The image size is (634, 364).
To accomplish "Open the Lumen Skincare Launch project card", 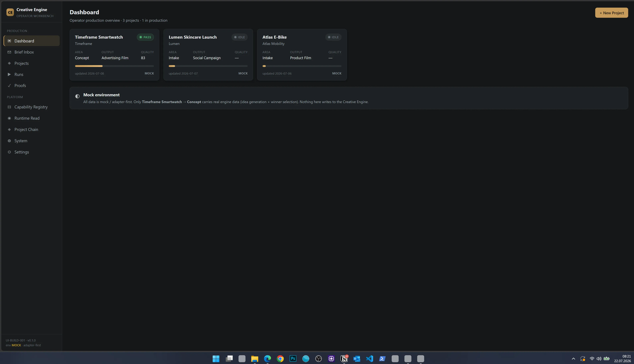I will coord(208,55).
